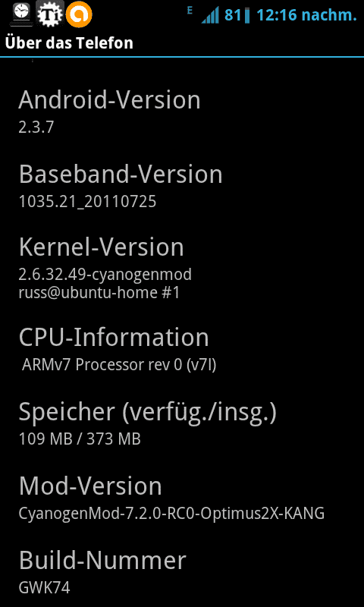Viewport: 364px width, 607px height.
Task: Tap the 12:16 nachm. clock
Action: pos(306,15)
